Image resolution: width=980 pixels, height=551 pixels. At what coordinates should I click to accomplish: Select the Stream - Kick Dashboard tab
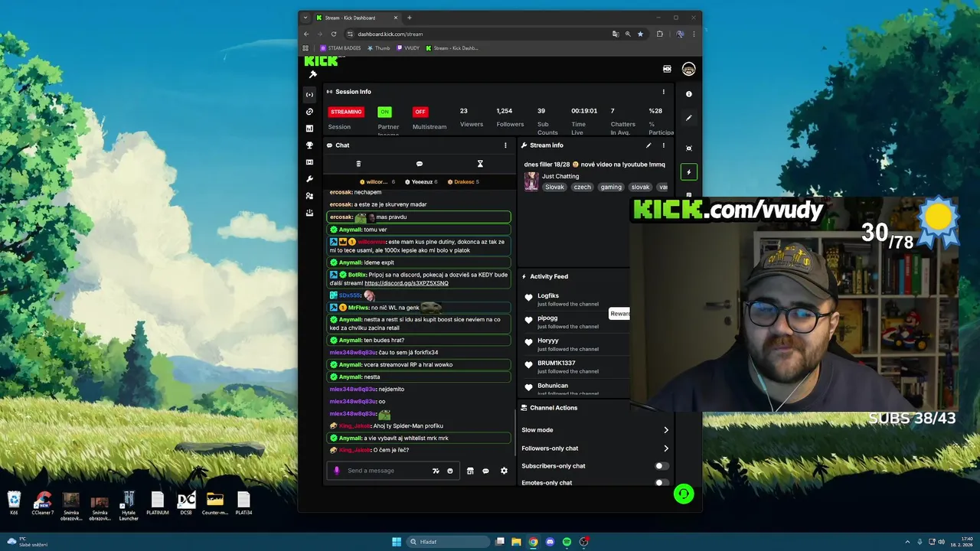coord(357,18)
